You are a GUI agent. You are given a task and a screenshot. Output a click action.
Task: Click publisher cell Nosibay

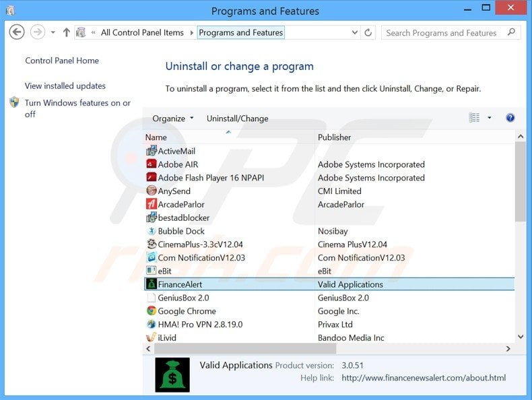(333, 232)
